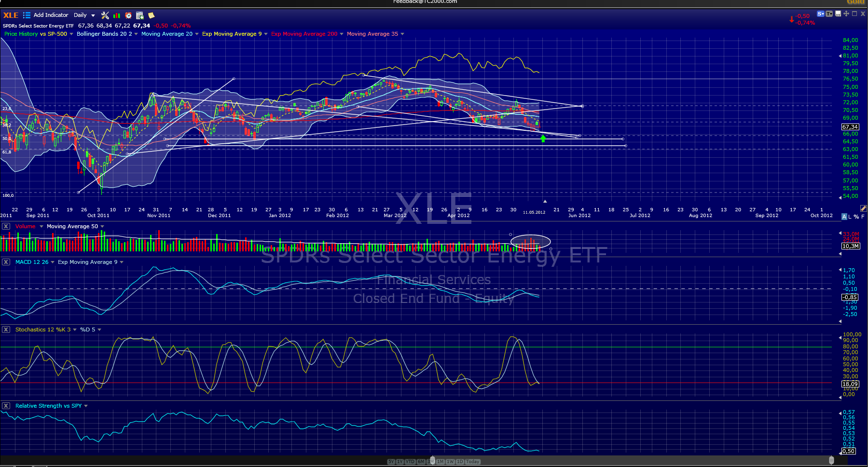The width and height of the screenshot is (868, 467).
Task: Expand the MACD 12 26 dropdown arrow
Action: [53, 262]
